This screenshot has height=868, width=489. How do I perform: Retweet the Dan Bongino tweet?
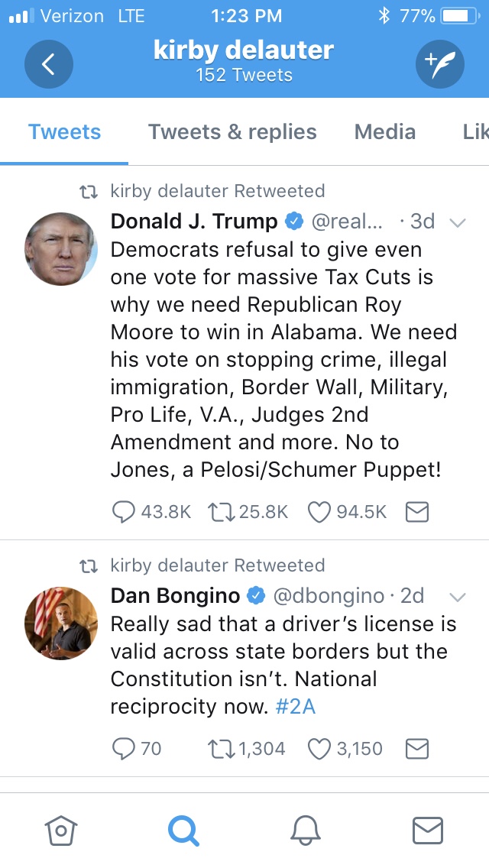point(219,749)
